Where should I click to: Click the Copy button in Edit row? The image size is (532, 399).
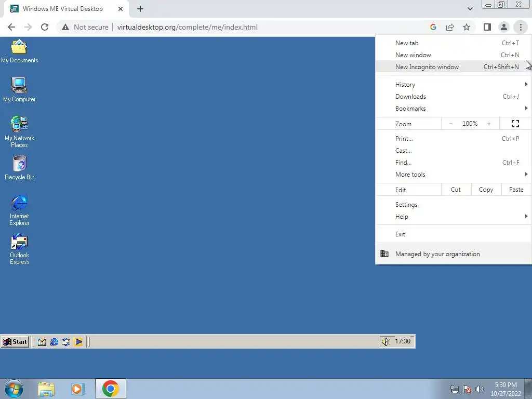[x=486, y=190]
